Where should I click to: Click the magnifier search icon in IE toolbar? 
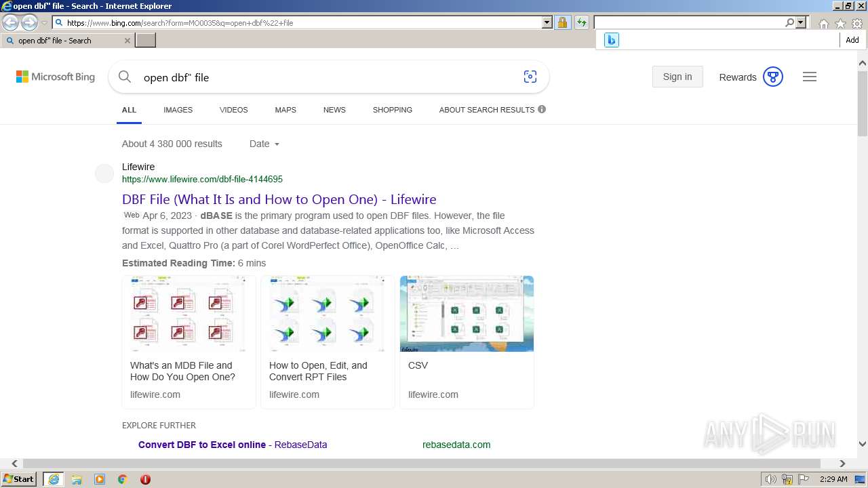(x=789, y=22)
